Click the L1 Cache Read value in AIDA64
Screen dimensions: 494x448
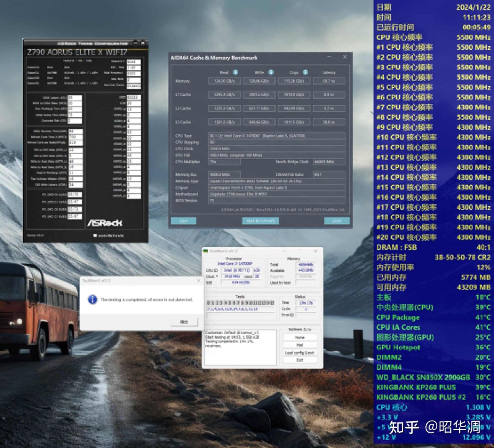coord(224,95)
